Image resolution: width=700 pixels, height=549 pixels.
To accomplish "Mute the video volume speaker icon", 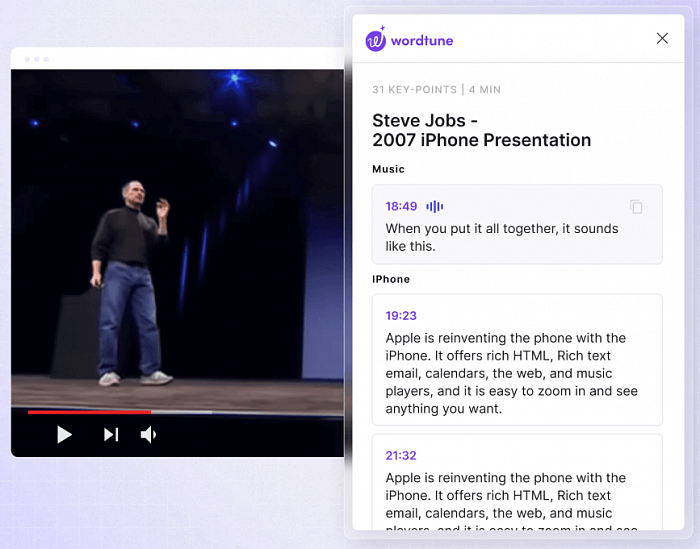I will [148, 434].
